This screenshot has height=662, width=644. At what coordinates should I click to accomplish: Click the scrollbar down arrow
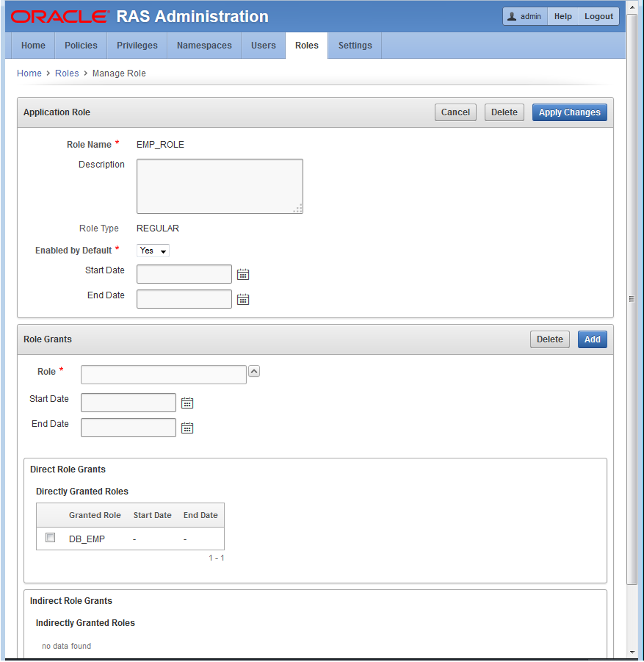point(632,652)
